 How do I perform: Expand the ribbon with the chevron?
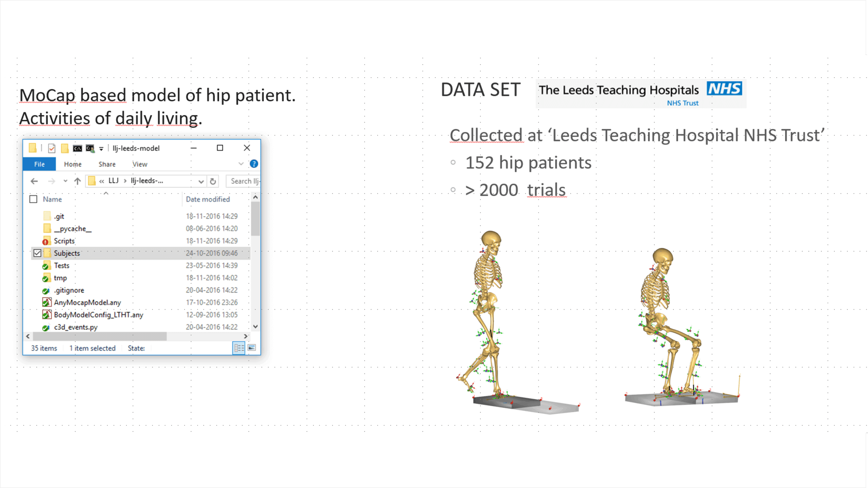click(x=241, y=164)
